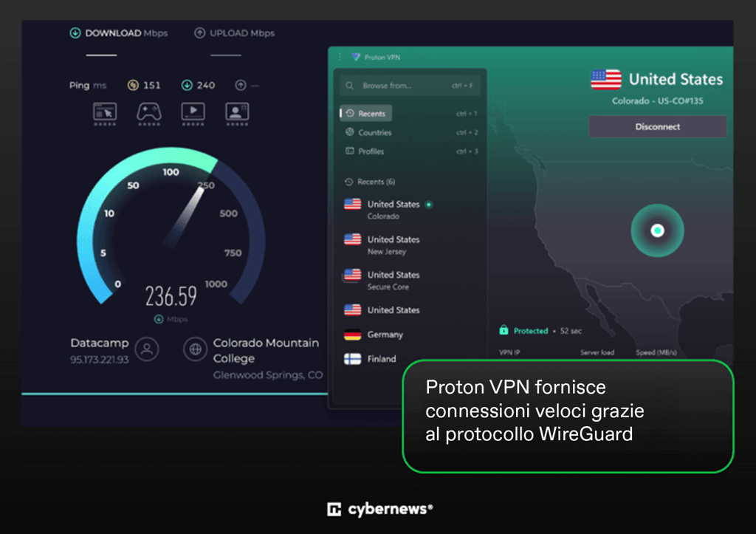Click the server globe icon
Viewport: 756px width, 534px height.
coord(195,349)
